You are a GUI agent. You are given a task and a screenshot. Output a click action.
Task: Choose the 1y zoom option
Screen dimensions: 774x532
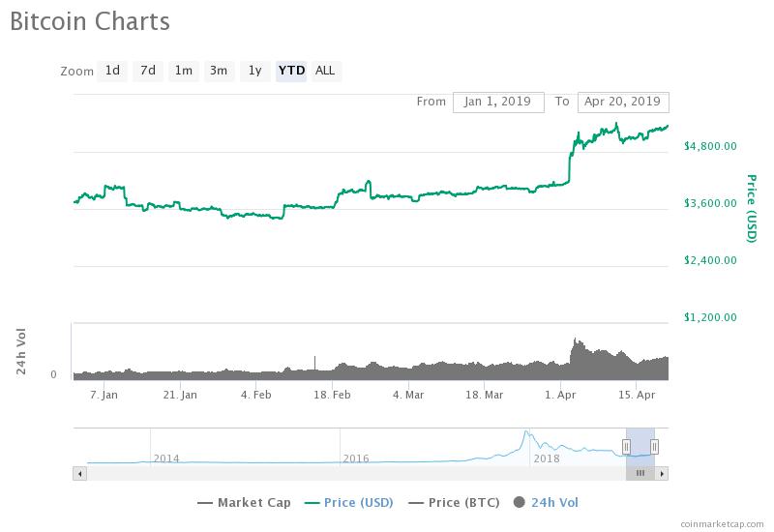(254, 71)
